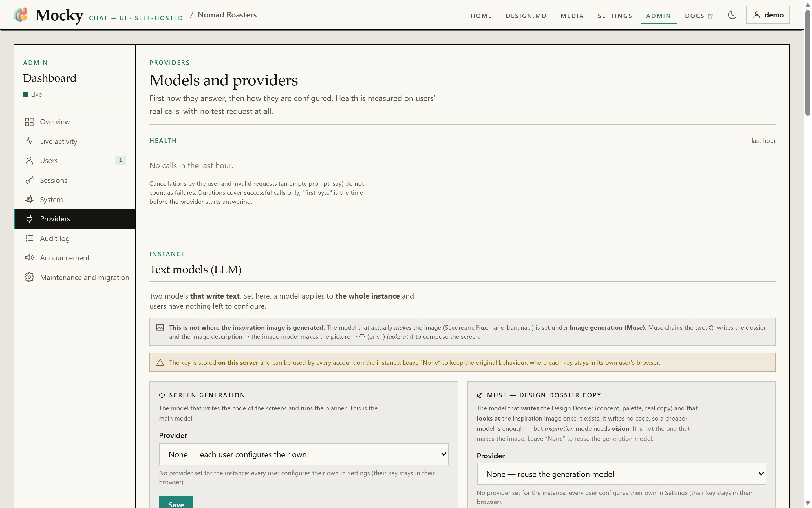The height and width of the screenshot is (508, 812).
Task: Click the vertical page scrollbar thumb
Action: click(808, 62)
